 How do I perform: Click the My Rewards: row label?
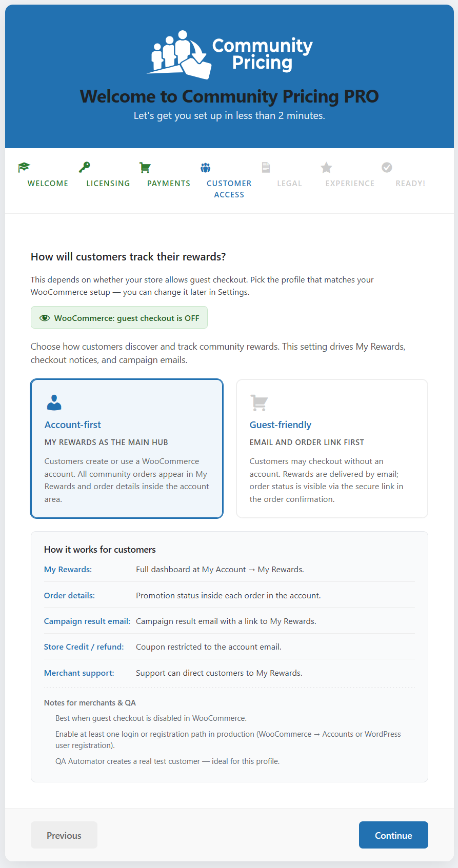point(68,570)
